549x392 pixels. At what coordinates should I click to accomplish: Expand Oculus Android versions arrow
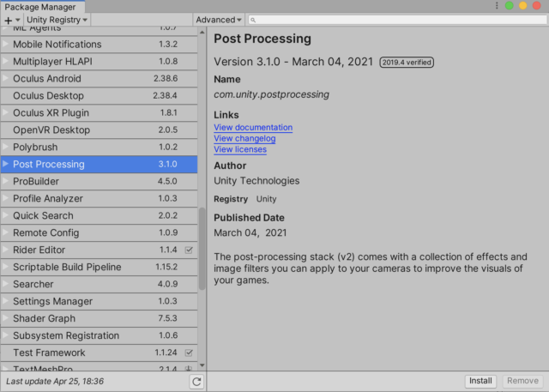click(x=5, y=78)
